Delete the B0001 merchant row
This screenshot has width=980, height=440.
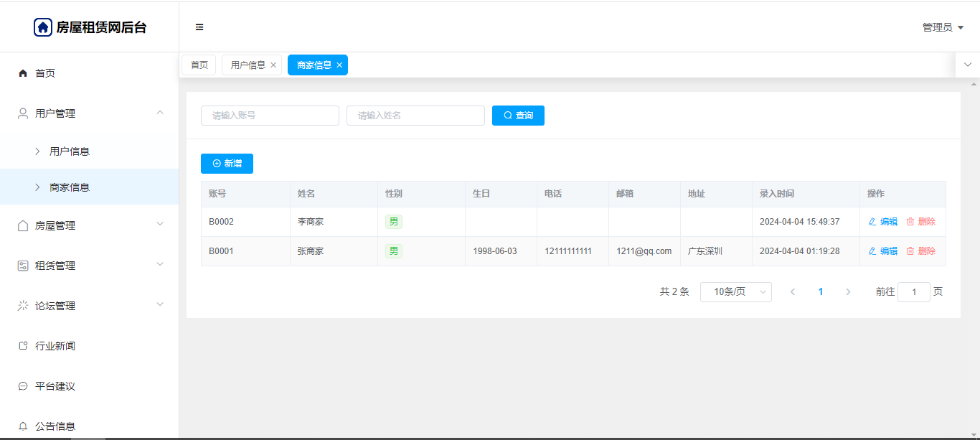921,251
